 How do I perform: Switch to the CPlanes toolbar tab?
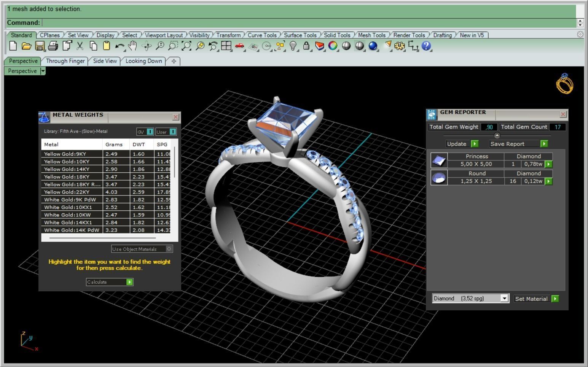(x=50, y=35)
